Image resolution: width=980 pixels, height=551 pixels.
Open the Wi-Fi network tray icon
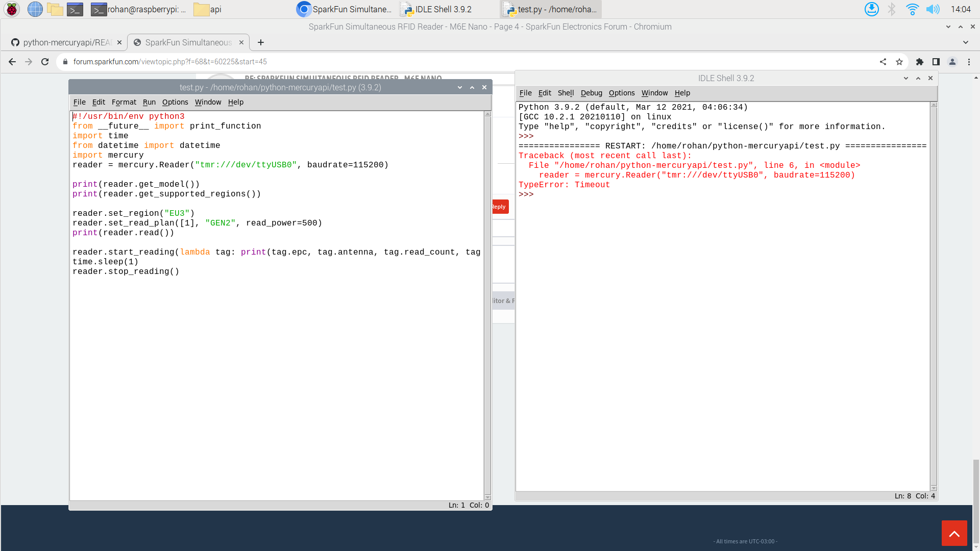coord(912,9)
